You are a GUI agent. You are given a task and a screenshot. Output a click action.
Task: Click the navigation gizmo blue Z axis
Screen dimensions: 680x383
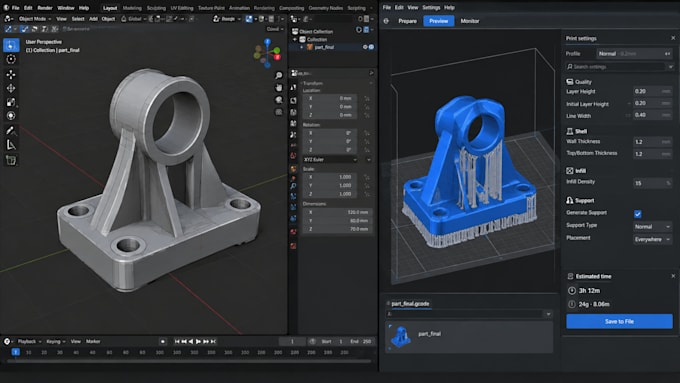point(267,42)
